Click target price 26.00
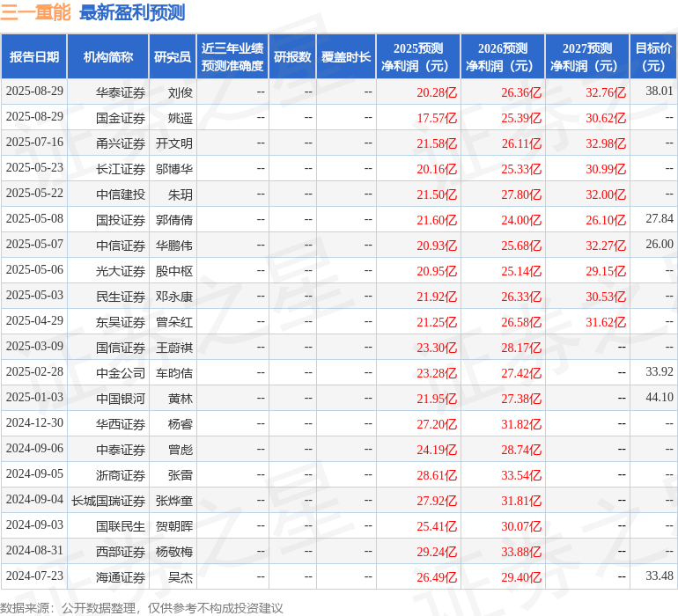The height and width of the screenshot is (616, 678). coord(660,245)
